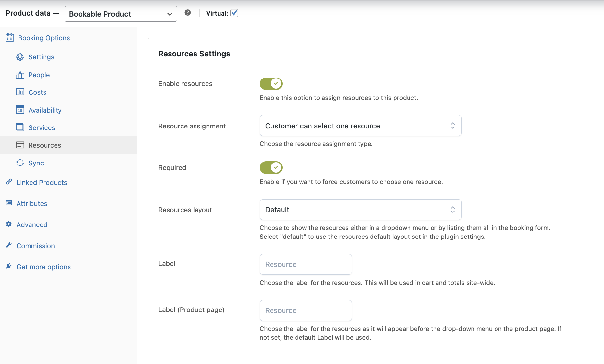604x364 pixels.
Task: Click the Services window icon
Action: tap(20, 127)
